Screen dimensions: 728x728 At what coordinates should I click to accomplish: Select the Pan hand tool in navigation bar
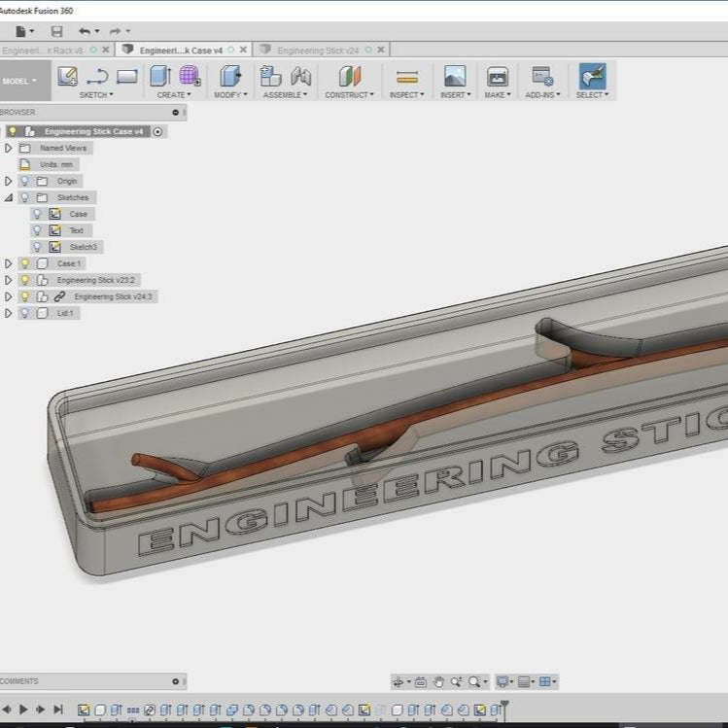(438, 682)
